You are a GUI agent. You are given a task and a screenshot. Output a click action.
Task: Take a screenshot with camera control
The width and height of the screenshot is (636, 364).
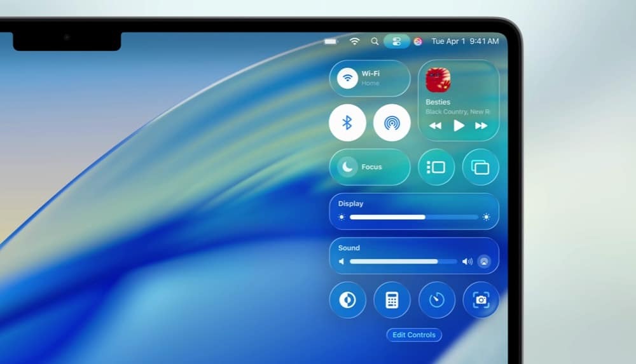point(481,300)
